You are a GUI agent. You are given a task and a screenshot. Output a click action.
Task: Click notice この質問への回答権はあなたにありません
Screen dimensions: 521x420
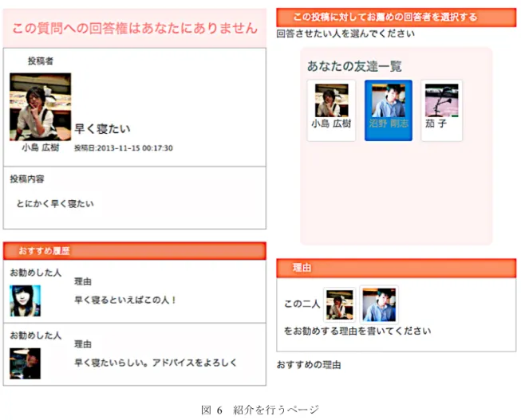135,28
